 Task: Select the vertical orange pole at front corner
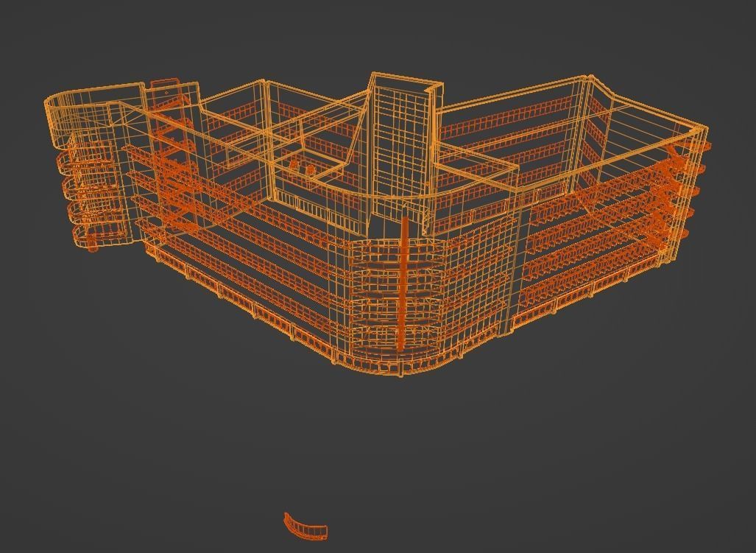pos(403,283)
